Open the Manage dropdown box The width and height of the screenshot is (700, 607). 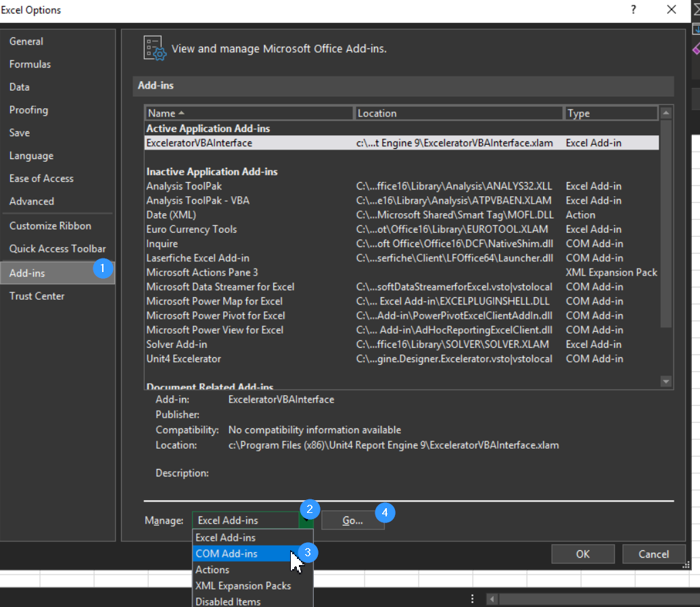click(x=253, y=520)
